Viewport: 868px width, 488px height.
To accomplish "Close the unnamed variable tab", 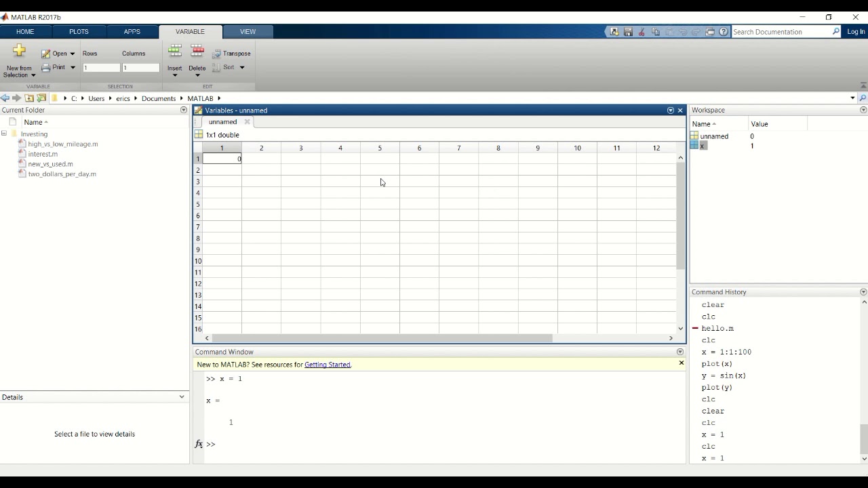I will coord(247,122).
